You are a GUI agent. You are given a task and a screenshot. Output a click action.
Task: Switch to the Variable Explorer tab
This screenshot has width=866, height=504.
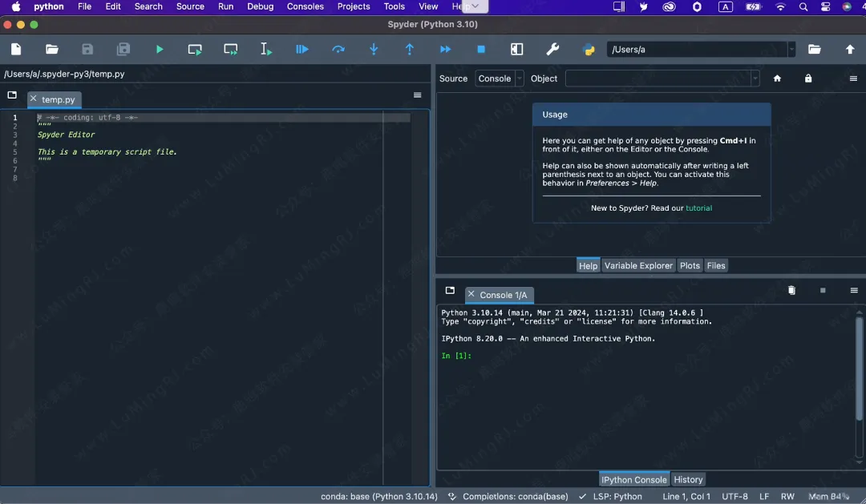coord(638,266)
